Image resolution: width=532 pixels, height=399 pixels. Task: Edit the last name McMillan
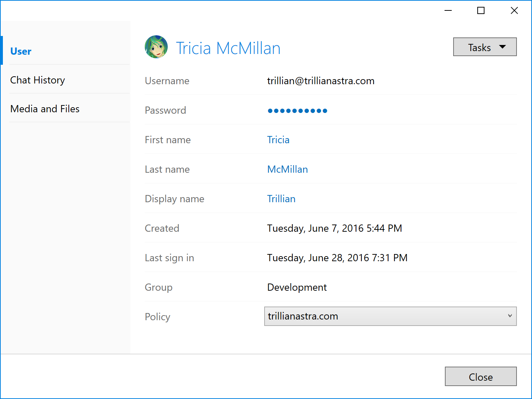point(287,169)
